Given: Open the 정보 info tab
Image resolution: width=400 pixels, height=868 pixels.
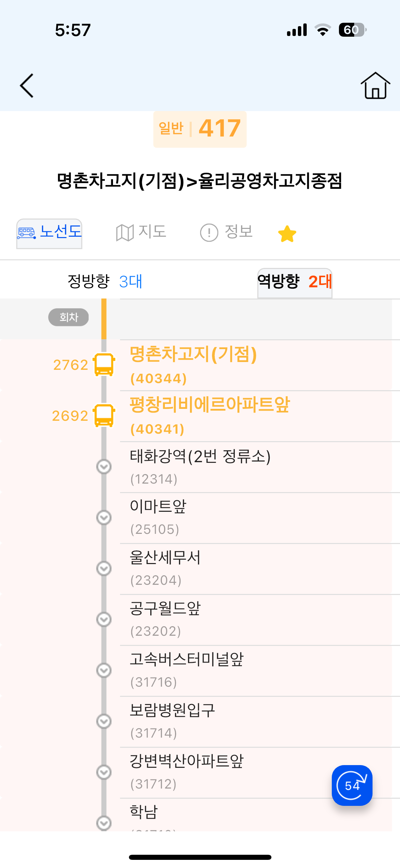Looking at the screenshot, I should pos(227,232).
